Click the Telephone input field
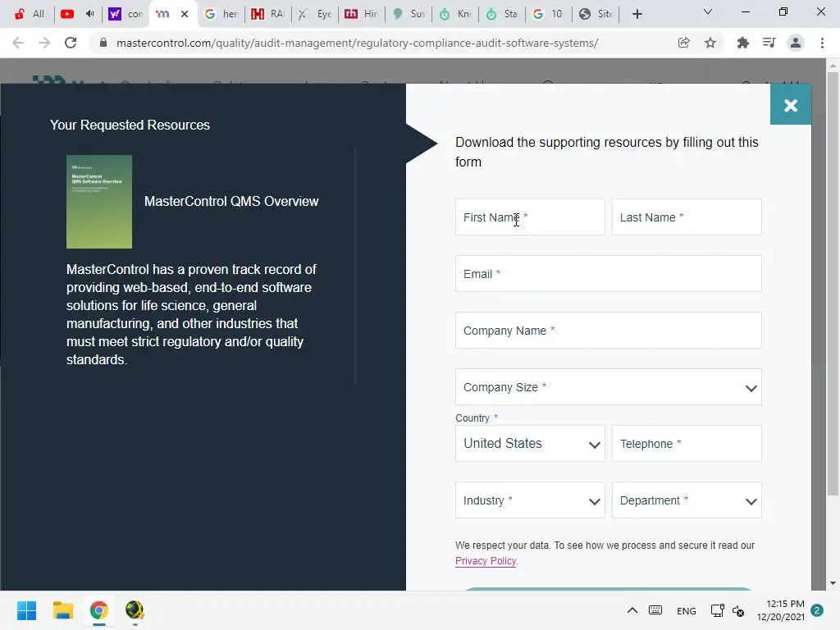Screen dimensions: 840x630 (687, 444)
